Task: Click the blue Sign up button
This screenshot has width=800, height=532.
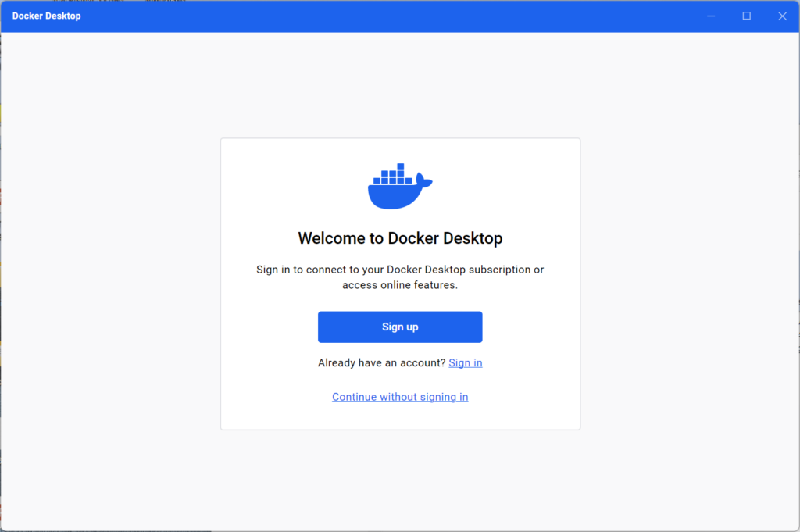Action: tap(400, 327)
